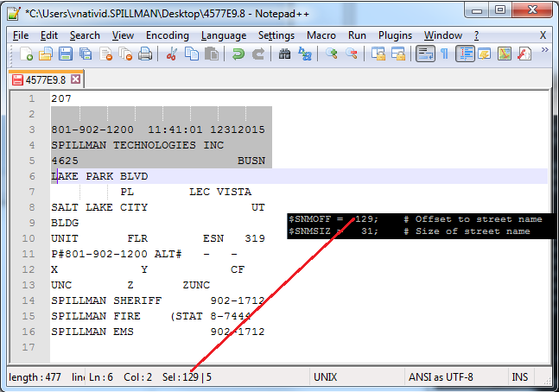Click the Zoom Out magnifier icon
Viewport: 559px width, 392px height.
pyautogui.click(x=352, y=54)
